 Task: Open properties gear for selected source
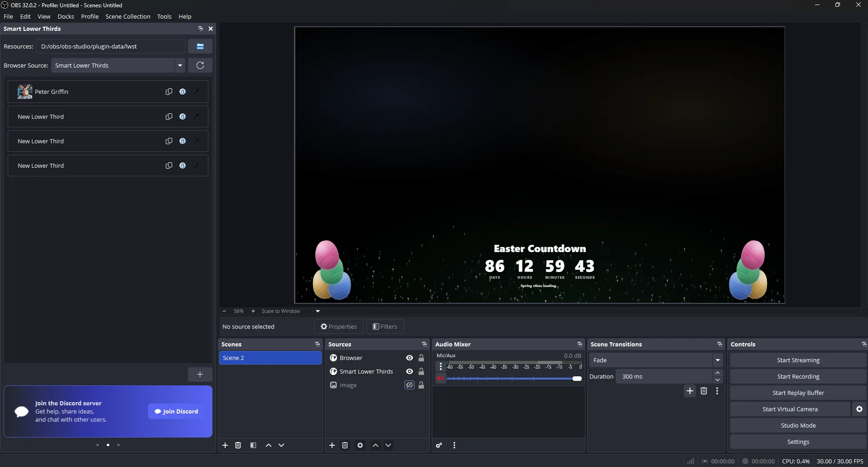pyautogui.click(x=360, y=445)
